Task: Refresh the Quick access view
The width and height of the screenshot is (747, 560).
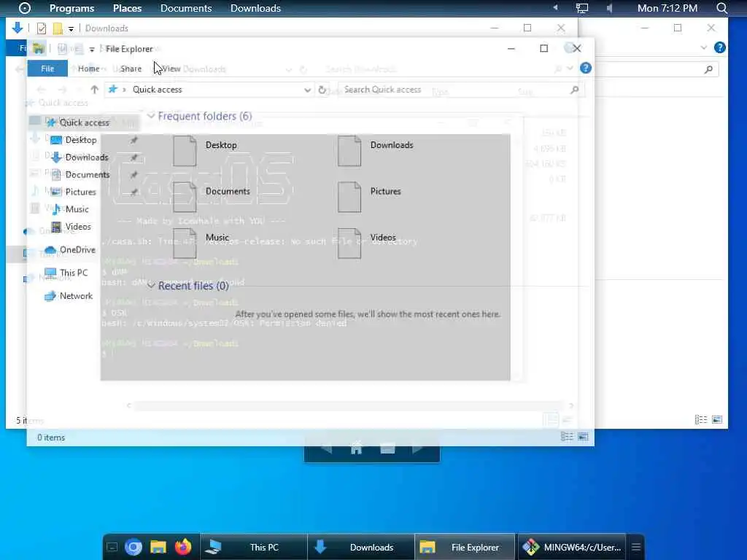Action: pyautogui.click(x=322, y=90)
